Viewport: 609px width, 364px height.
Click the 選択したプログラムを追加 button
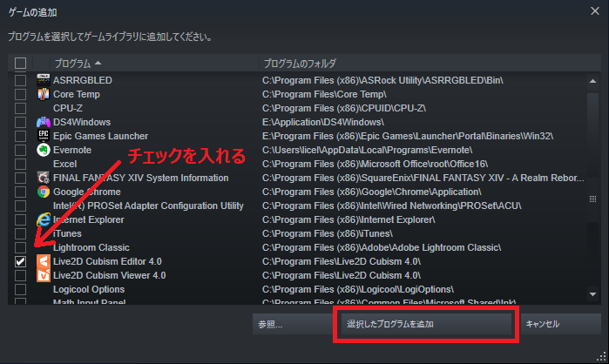426,324
